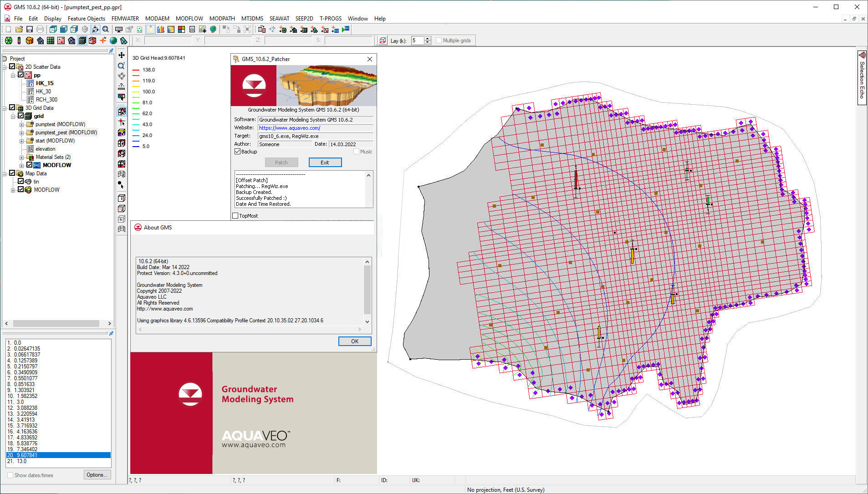Open the https://www.aquaveo.com/ link

tap(290, 128)
